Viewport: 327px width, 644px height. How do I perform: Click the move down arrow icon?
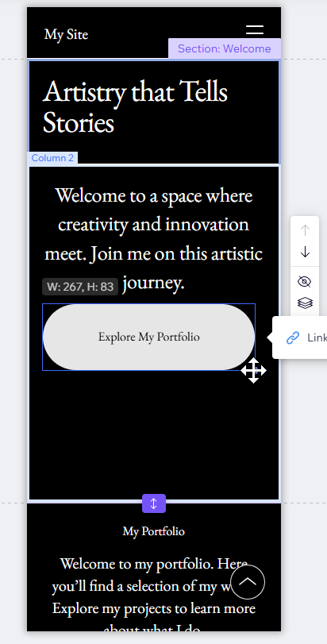[x=305, y=252]
